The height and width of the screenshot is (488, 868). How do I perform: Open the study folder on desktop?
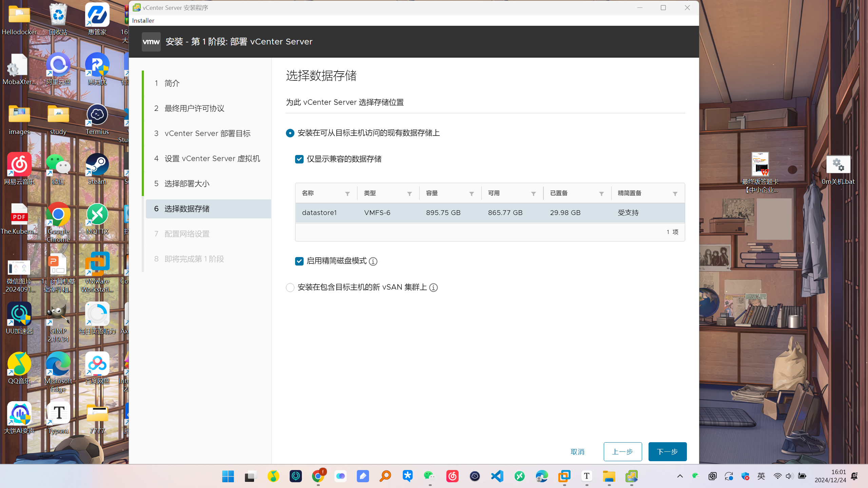point(58,119)
